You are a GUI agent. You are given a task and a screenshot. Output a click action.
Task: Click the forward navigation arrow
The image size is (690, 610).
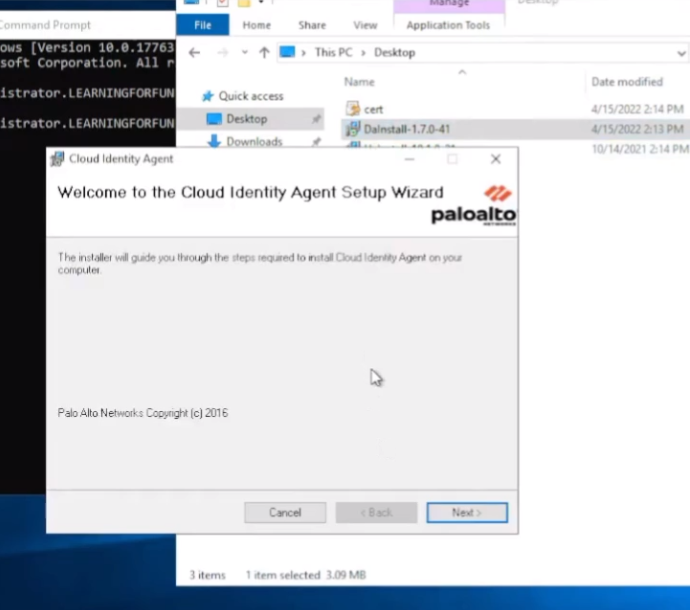223,53
